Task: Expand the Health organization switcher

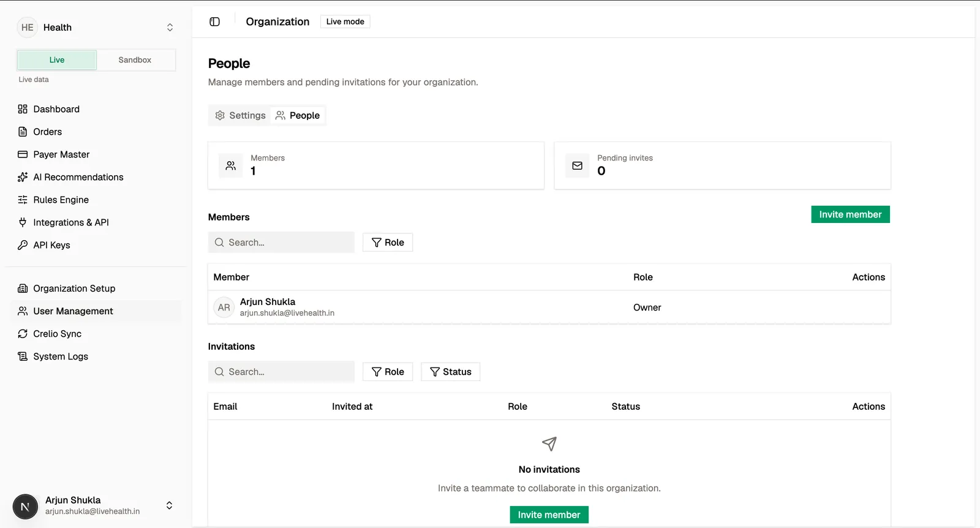Action: (170, 28)
